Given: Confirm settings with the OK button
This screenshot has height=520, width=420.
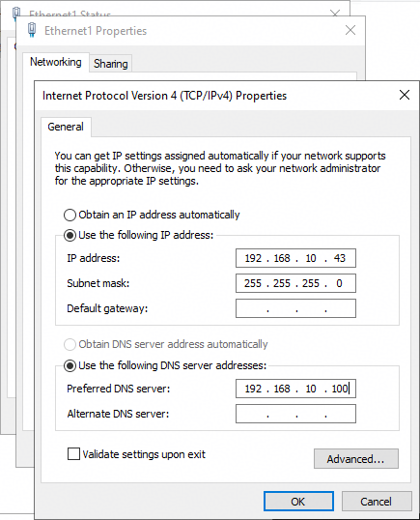Looking at the screenshot, I should point(298,502).
